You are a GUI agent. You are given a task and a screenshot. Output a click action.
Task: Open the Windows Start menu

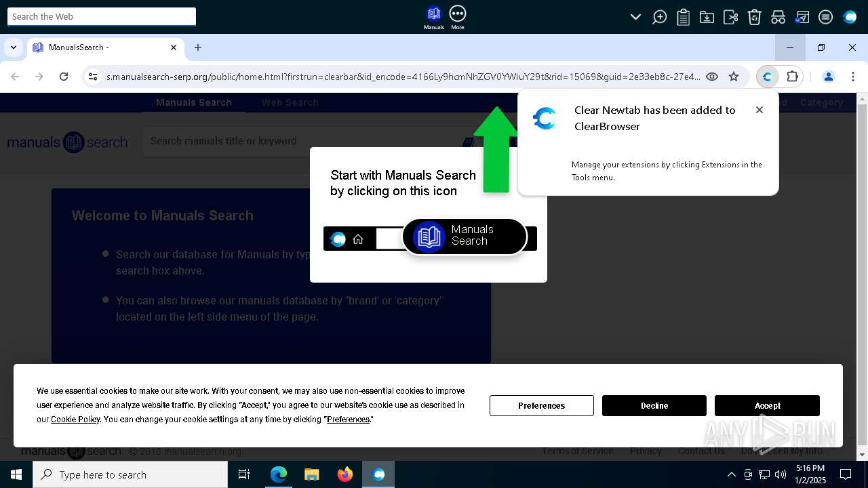[x=16, y=474]
